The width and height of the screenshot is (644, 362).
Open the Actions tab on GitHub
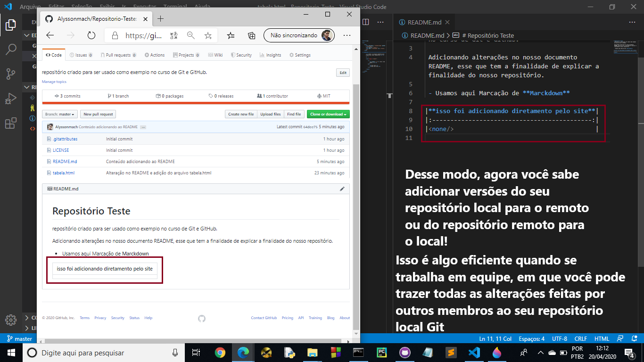point(155,55)
